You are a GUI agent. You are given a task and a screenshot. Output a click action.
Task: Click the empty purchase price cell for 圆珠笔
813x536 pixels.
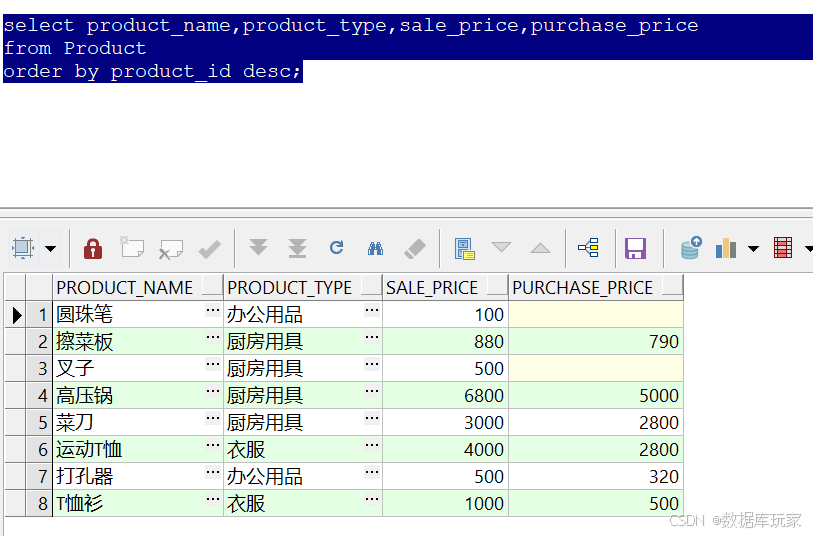[596, 315]
